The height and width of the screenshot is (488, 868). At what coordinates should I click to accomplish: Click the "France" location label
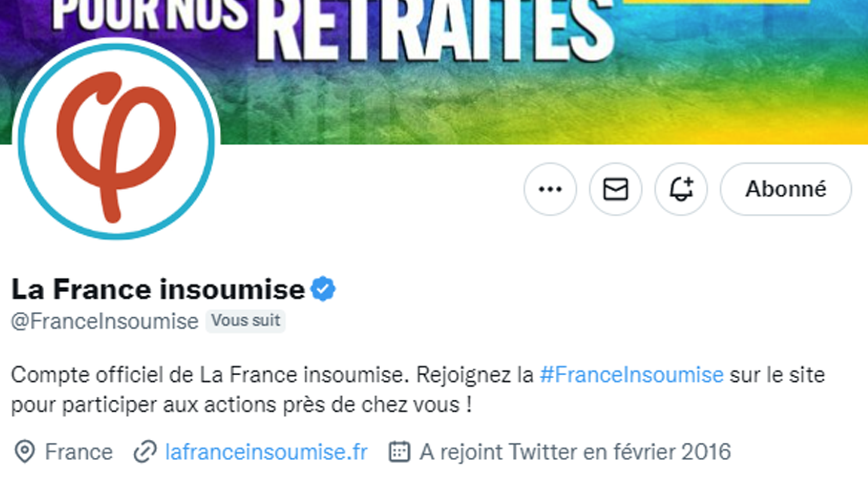(78, 452)
